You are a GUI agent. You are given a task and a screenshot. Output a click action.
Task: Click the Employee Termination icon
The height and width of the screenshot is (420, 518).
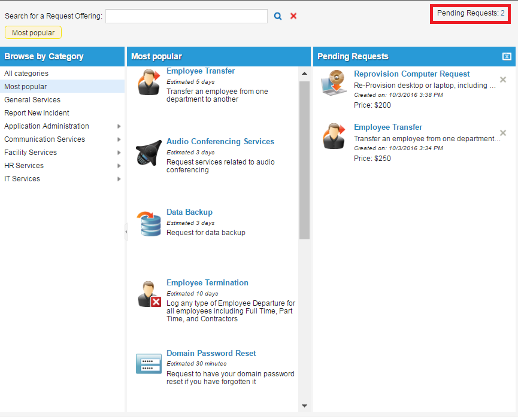[x=149, y=294]
